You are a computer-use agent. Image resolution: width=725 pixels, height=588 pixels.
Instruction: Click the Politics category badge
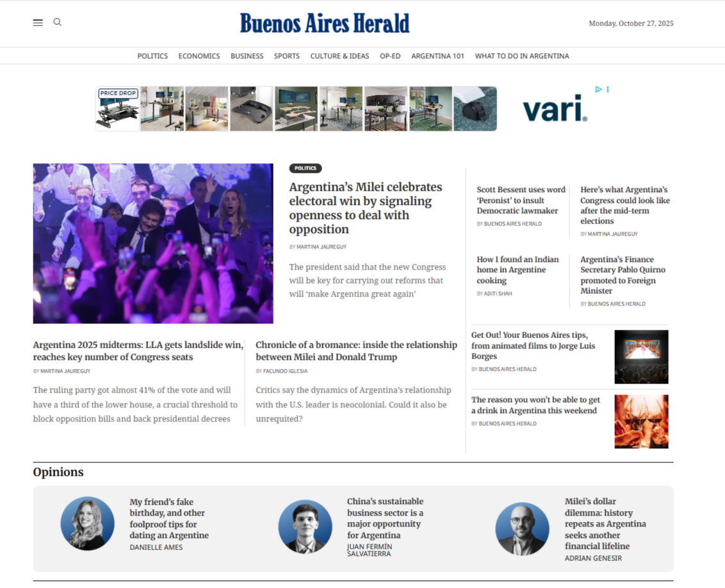(x=305, y=168)
